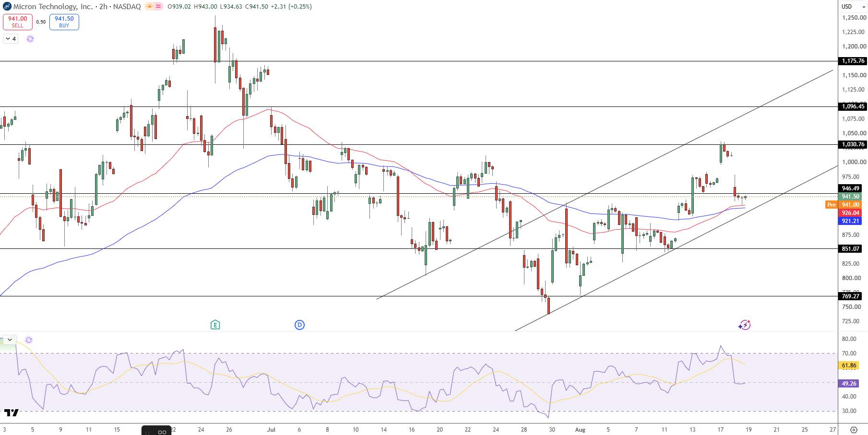Click the 851.07 price line label
Screen dimensions: 868x435
point(850,249)
